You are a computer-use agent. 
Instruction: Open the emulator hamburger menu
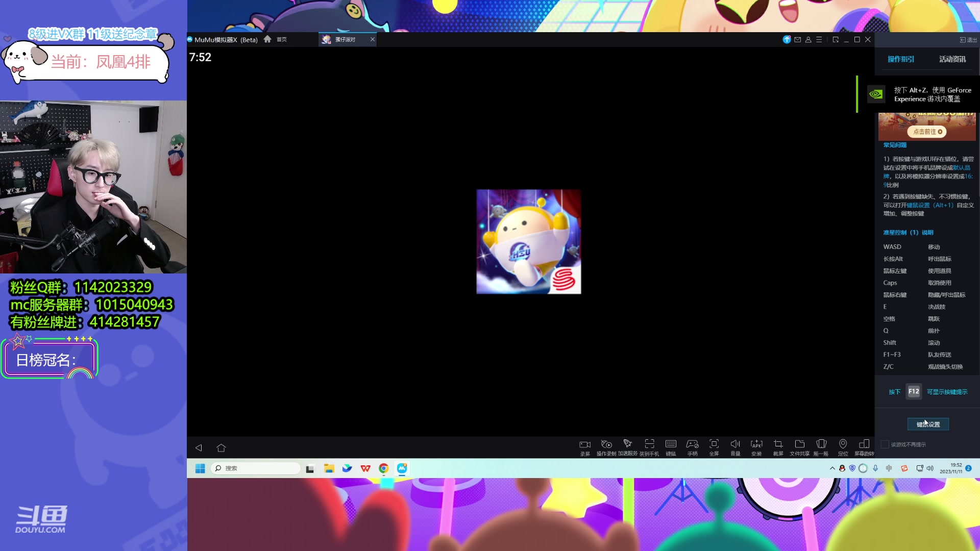[x=819, y=39]
